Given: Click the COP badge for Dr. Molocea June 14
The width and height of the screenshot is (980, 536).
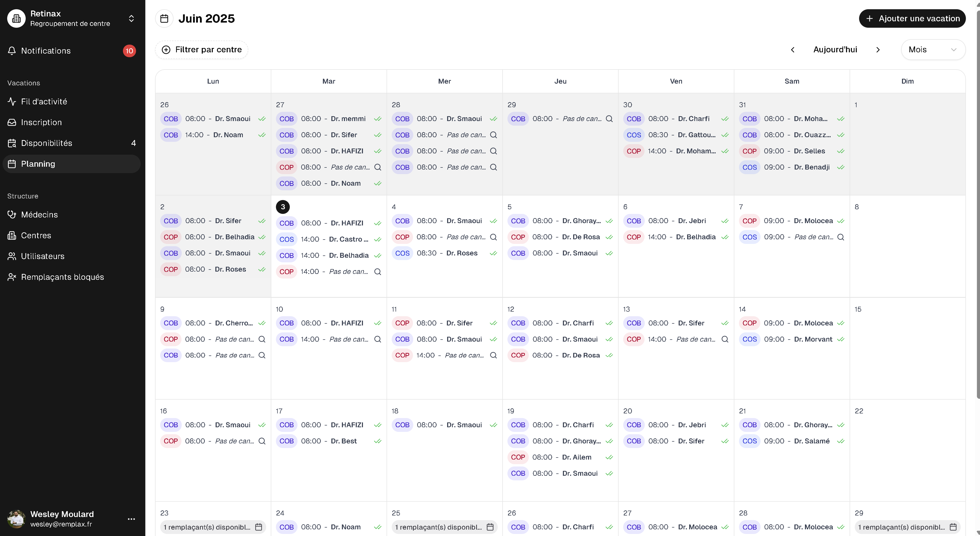Looking at the screenshot, I should click(750, 323).
